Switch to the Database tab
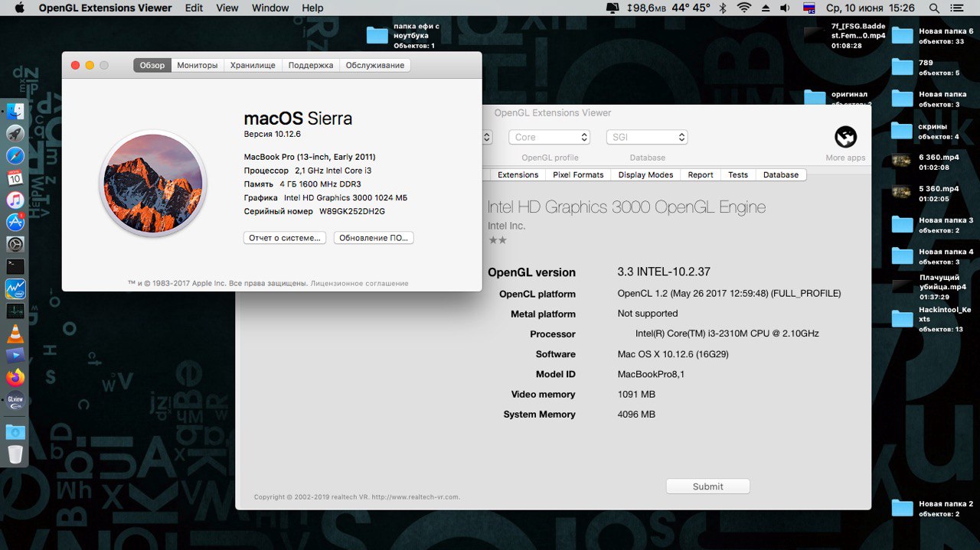 coord(781,174)
